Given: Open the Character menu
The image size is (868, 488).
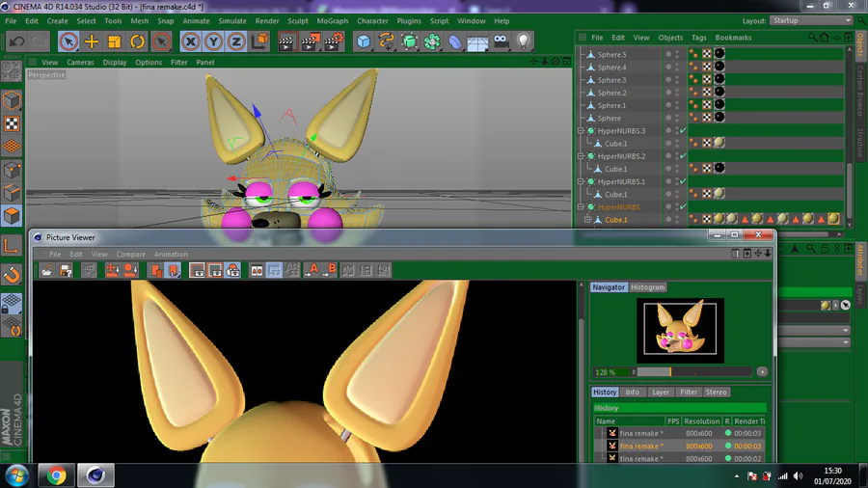Looking at the screenshot, I should coord(372,21).
